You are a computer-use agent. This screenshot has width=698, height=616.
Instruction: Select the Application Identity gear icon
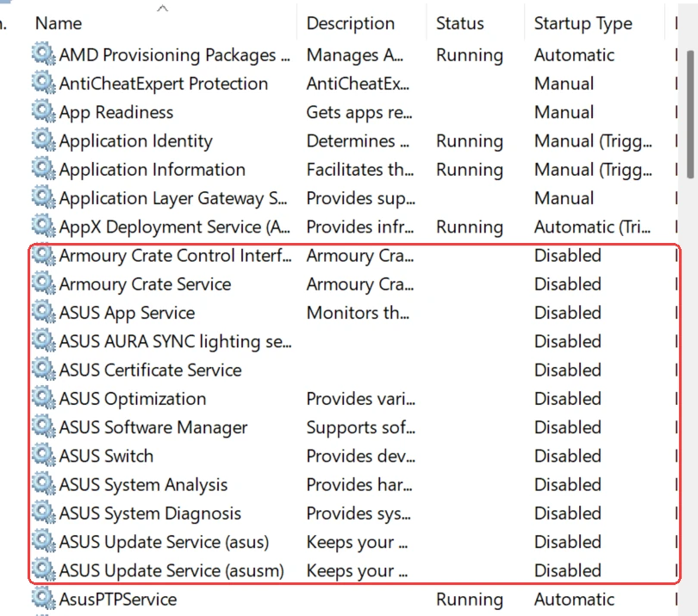point(43,140)
